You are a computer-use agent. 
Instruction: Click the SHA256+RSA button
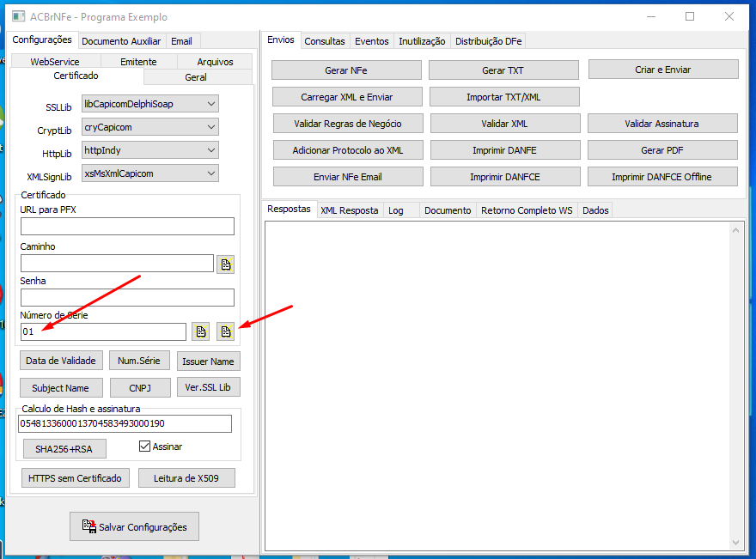64,448
